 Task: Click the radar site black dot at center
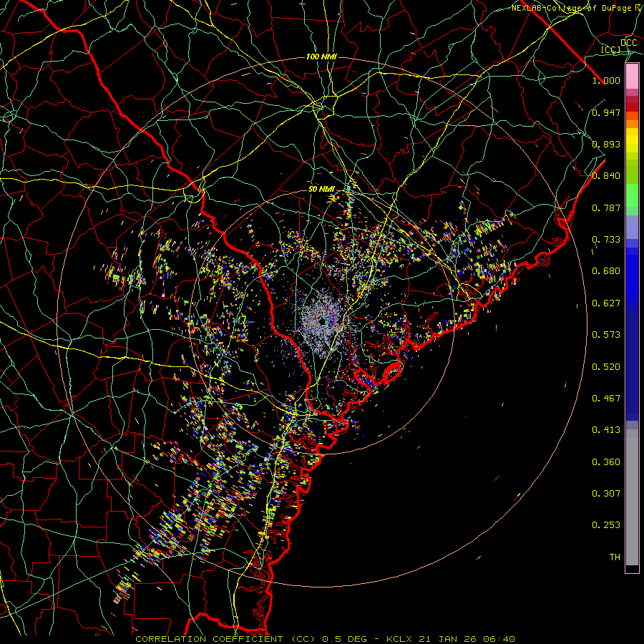tap(323, 321)
